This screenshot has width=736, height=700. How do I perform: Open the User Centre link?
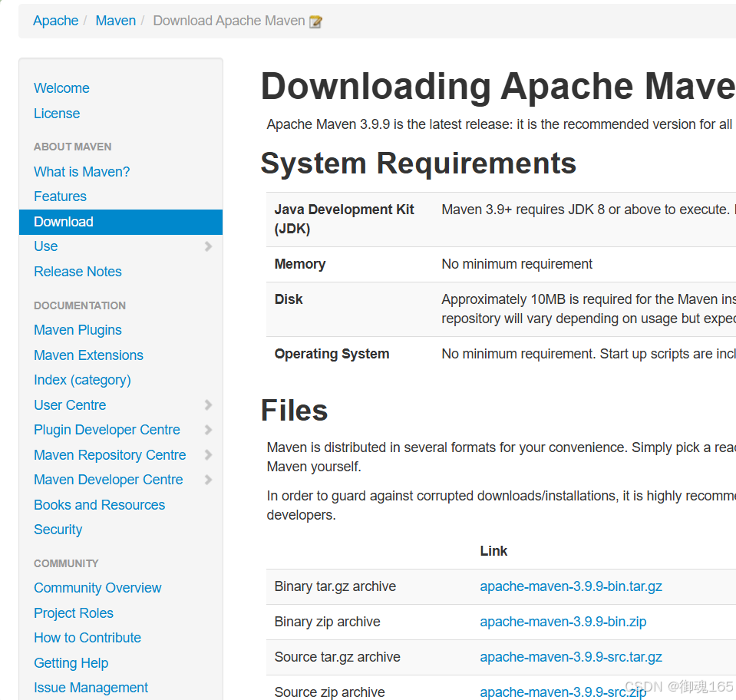[70, 405]
